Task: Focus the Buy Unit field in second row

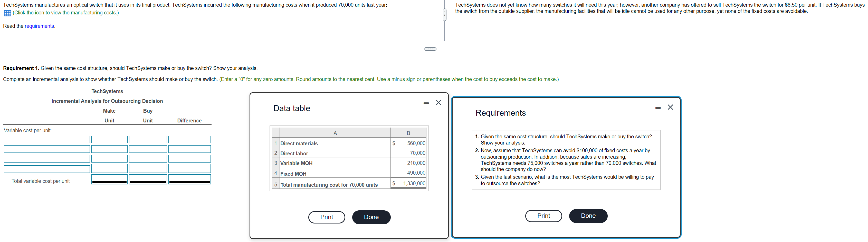Action: click(x=148, y=149)
